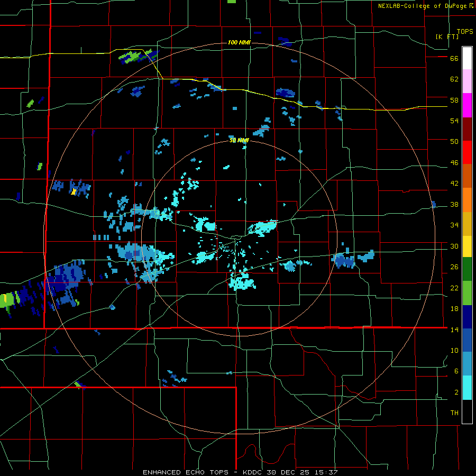Screen dimensions: 476x476
Task: Click the legend value 6
Action: (x=456, y=371)
